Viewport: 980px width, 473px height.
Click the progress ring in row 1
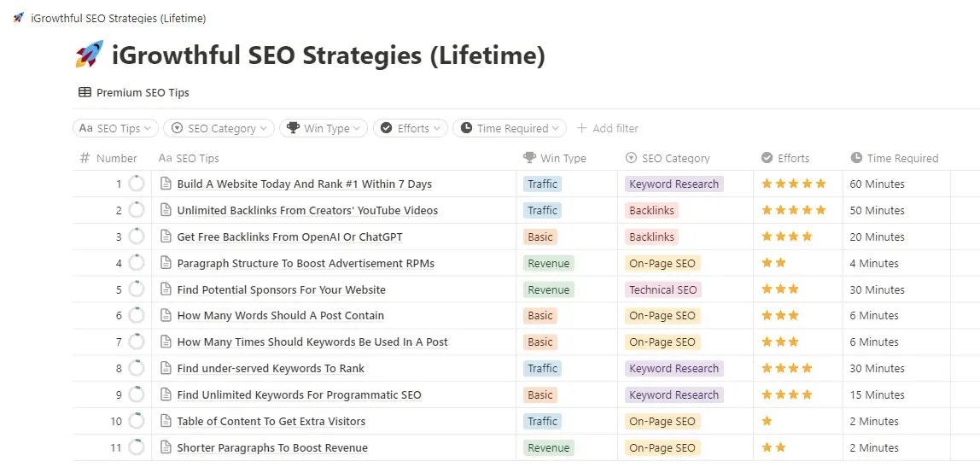pyautogui.click(x=136, y=184)
